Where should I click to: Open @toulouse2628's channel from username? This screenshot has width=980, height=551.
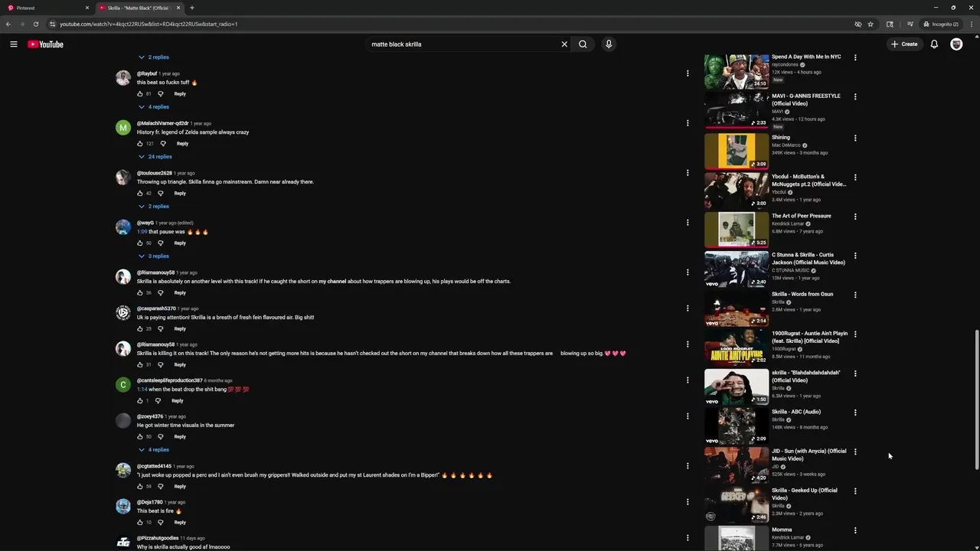tap(155, 173)
